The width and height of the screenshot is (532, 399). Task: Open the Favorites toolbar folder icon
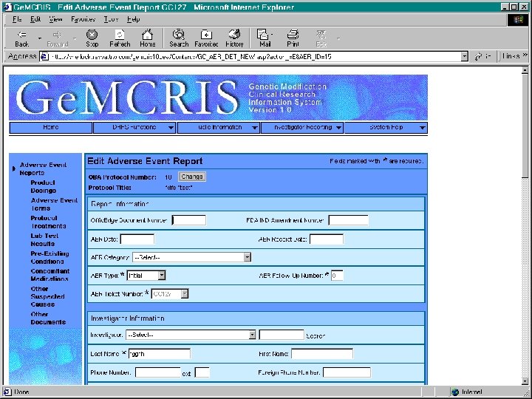tap(206, 35)
